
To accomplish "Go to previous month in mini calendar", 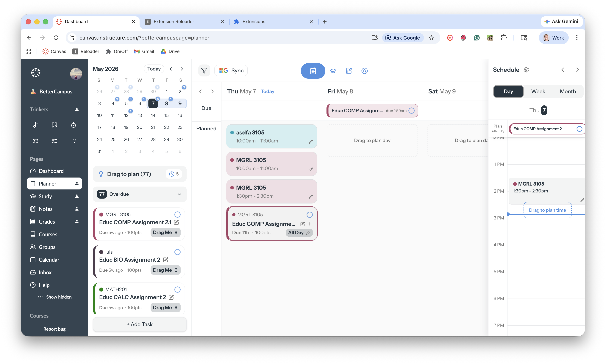I will (171, 69).
